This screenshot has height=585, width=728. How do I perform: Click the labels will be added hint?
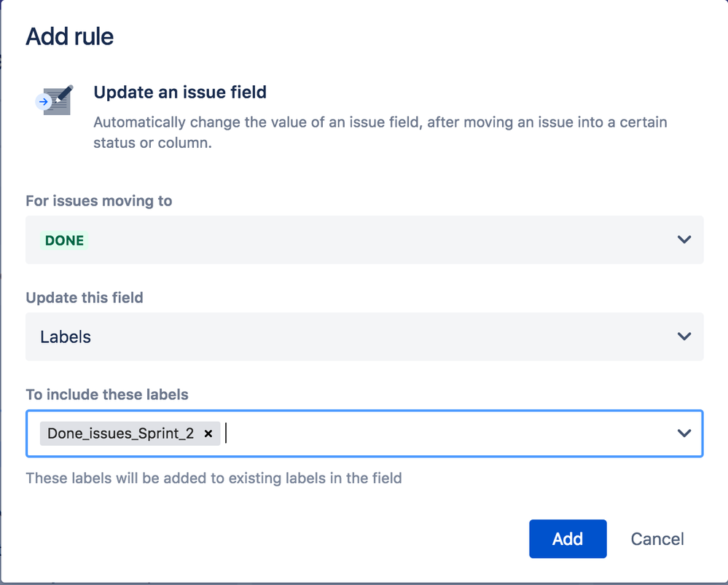pos(214,478)
